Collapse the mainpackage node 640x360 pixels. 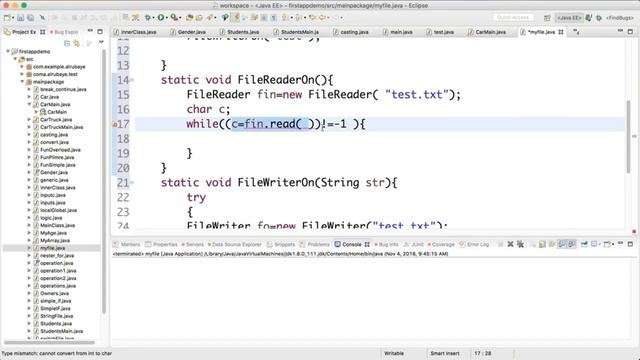22,82
